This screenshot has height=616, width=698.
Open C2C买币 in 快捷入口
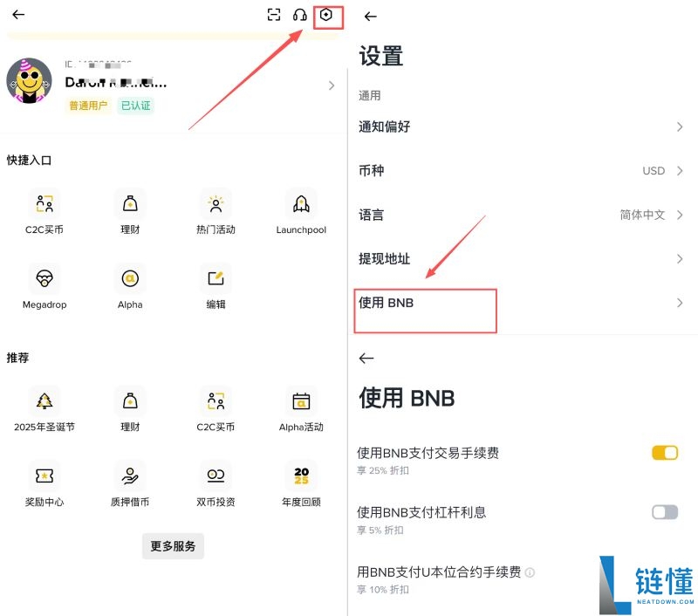[44, 212]
